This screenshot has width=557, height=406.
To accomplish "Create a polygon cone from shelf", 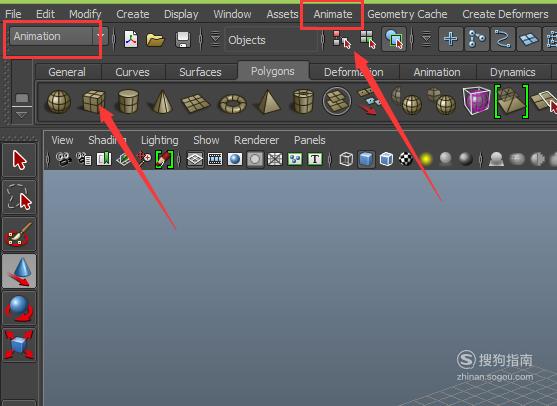I will pos(162,102).
